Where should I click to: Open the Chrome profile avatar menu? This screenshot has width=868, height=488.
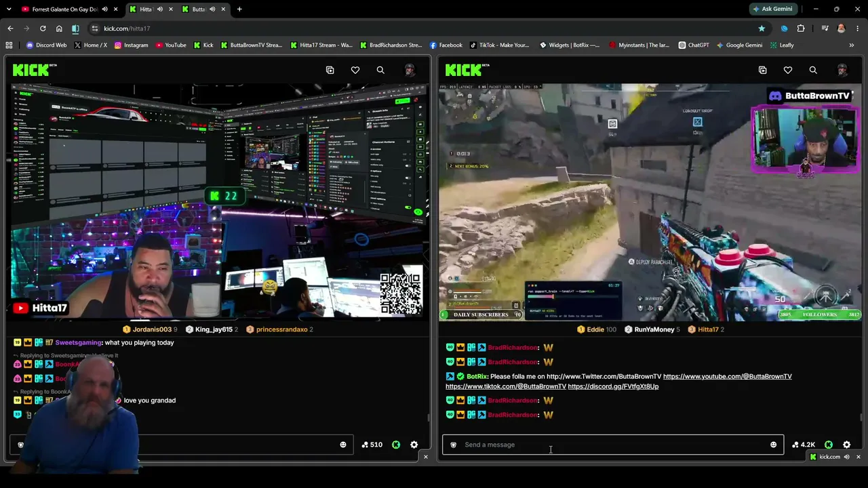tap(842, 28)
